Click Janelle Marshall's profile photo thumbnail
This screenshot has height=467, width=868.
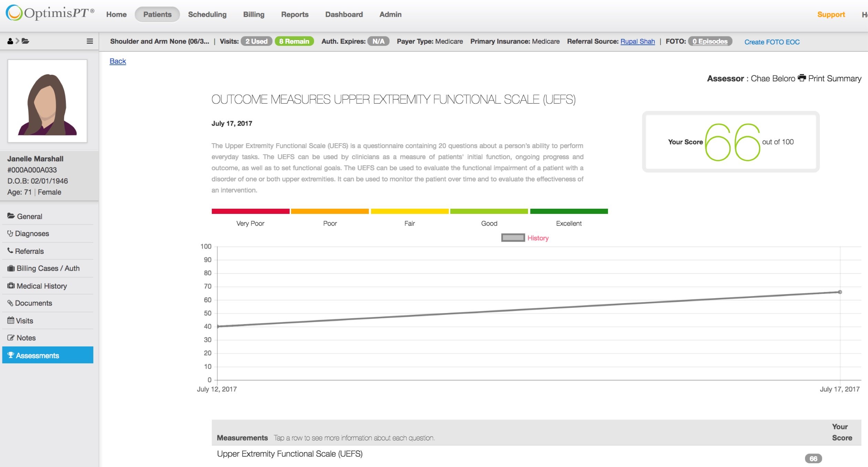click(x=48, y=101)
